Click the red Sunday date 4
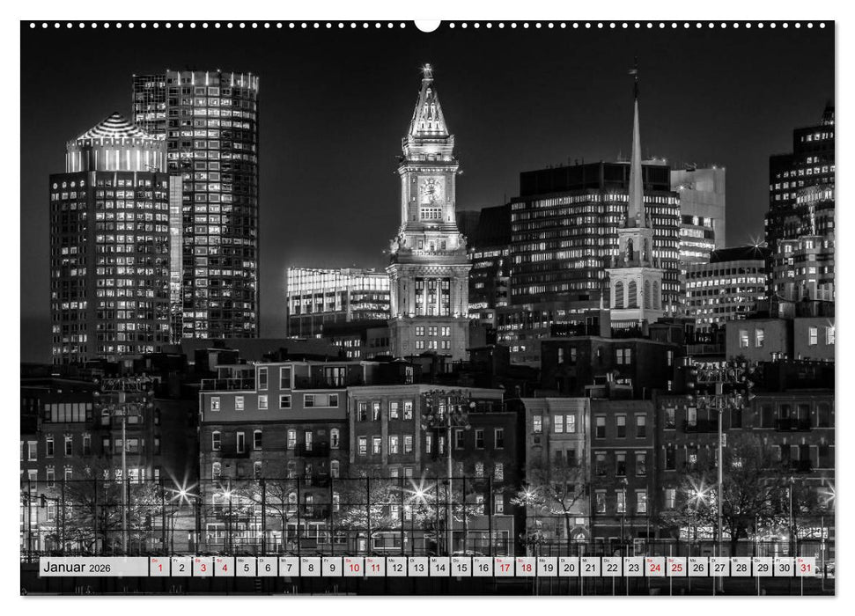Screen dimensions: 855x616 224,567
